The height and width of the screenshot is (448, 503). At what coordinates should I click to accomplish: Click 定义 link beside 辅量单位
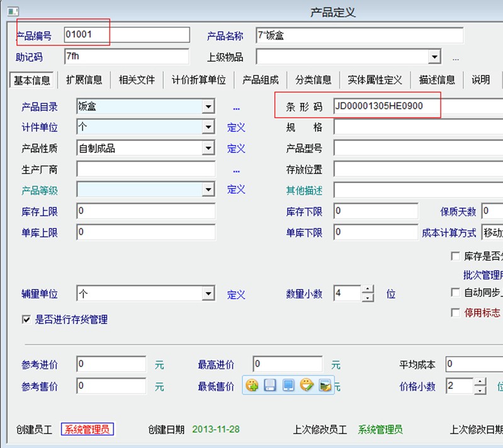[236, 294]
